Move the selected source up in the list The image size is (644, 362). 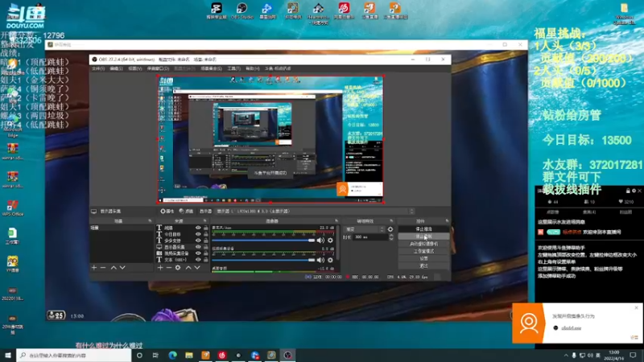[188, 268]
